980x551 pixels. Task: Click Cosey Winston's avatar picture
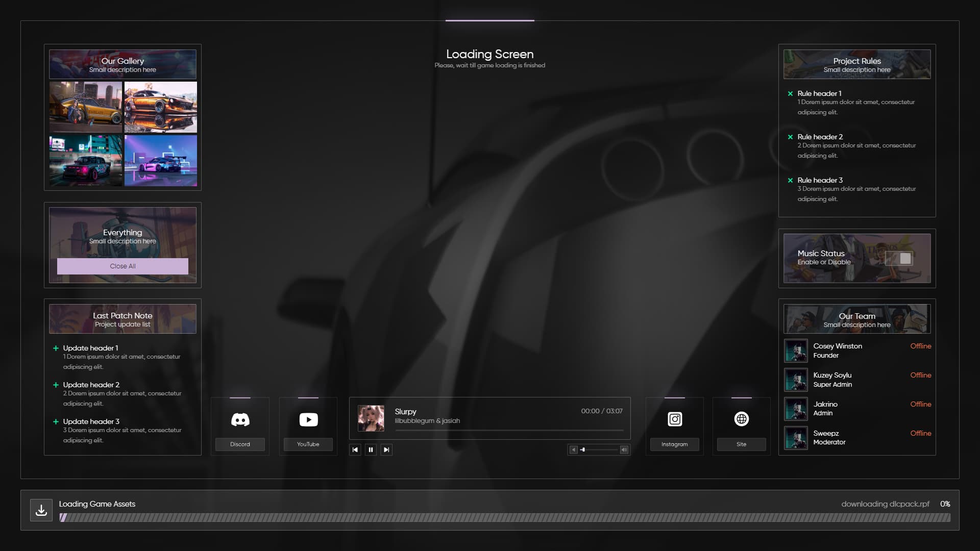click(796, 350)
